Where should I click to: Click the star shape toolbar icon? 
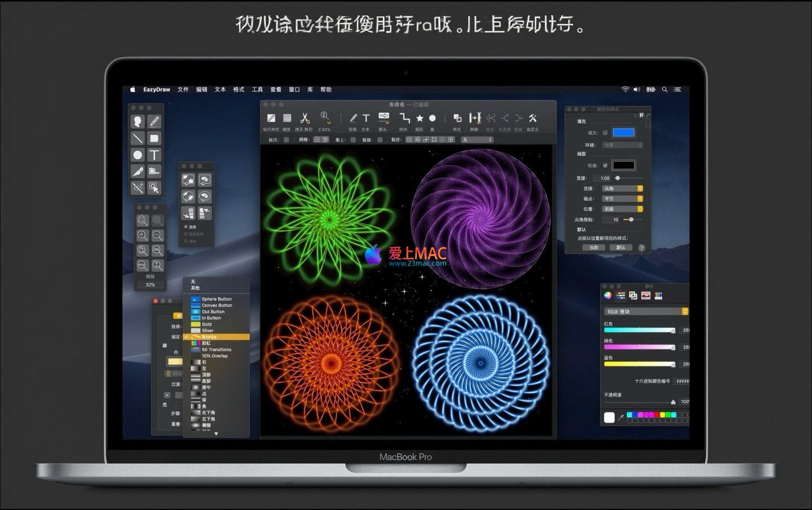coord(420,118)
